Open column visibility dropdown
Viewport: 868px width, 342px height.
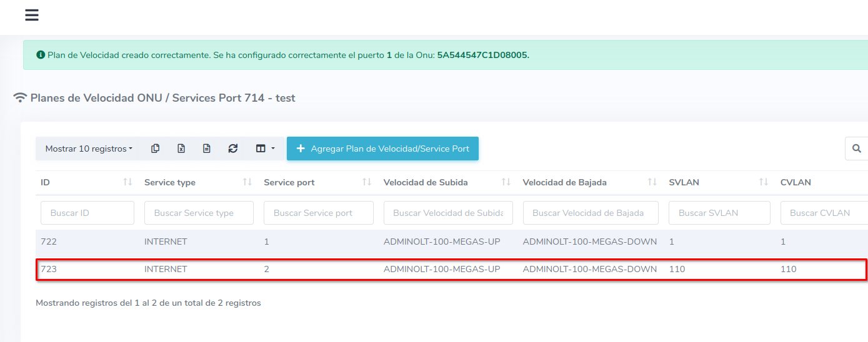[265, 149]
